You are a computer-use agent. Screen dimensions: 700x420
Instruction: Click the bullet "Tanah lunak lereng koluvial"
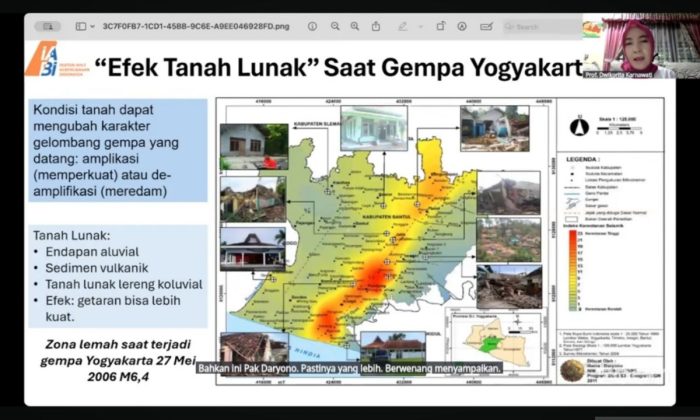click(124, 284)
